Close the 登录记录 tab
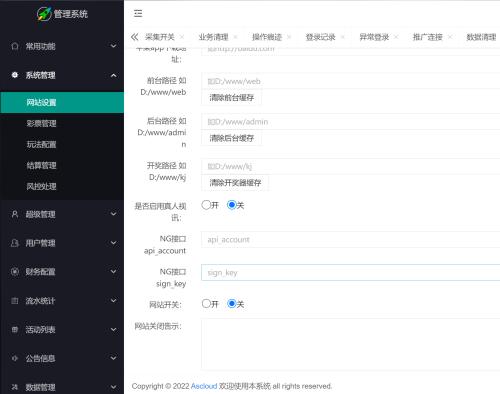 343,37
